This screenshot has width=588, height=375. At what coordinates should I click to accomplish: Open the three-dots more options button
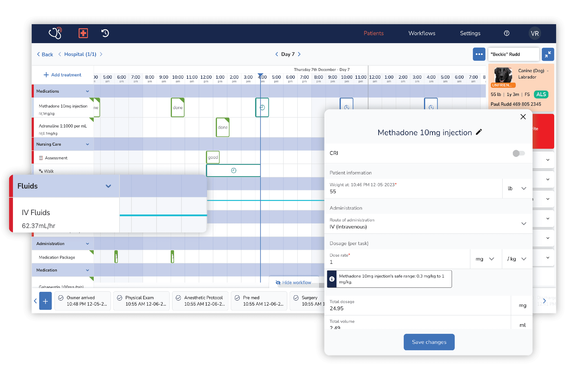click(479, 54)
